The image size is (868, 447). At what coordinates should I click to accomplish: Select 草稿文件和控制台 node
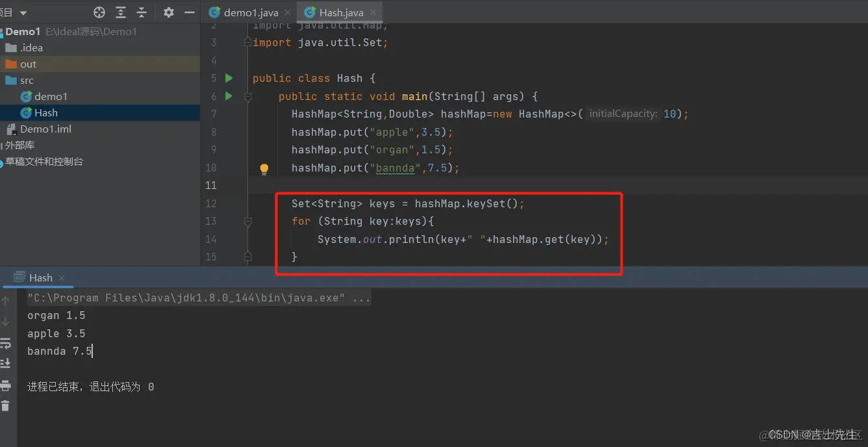coord(43,161)
